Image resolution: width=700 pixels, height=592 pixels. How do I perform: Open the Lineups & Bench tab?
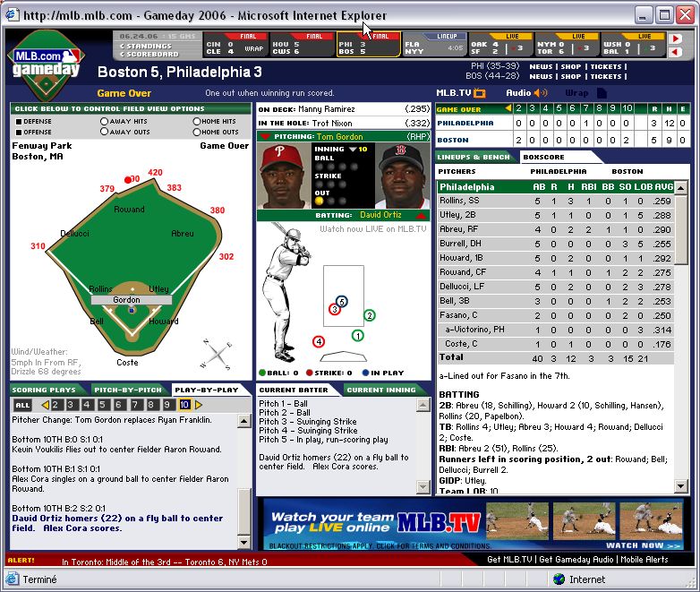tap(474, 157)
